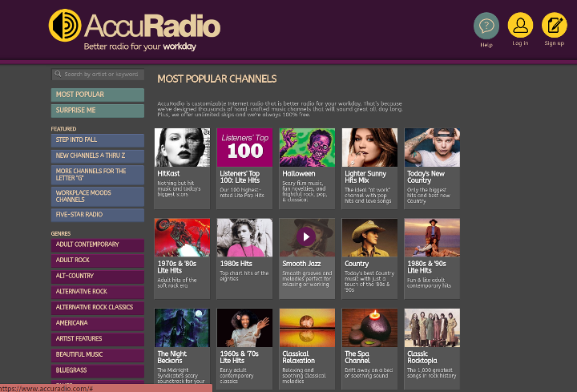This screenshot has width=577, height=392.
Task: Open The Spa Channel thumbnail
Action: [369, 328]
